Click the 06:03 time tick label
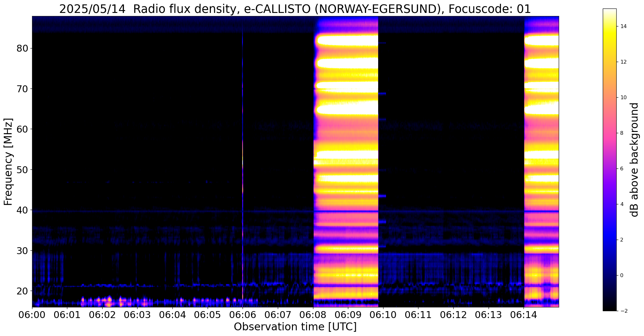This screenshot has width=644, height=336. (x=137, y=315)
